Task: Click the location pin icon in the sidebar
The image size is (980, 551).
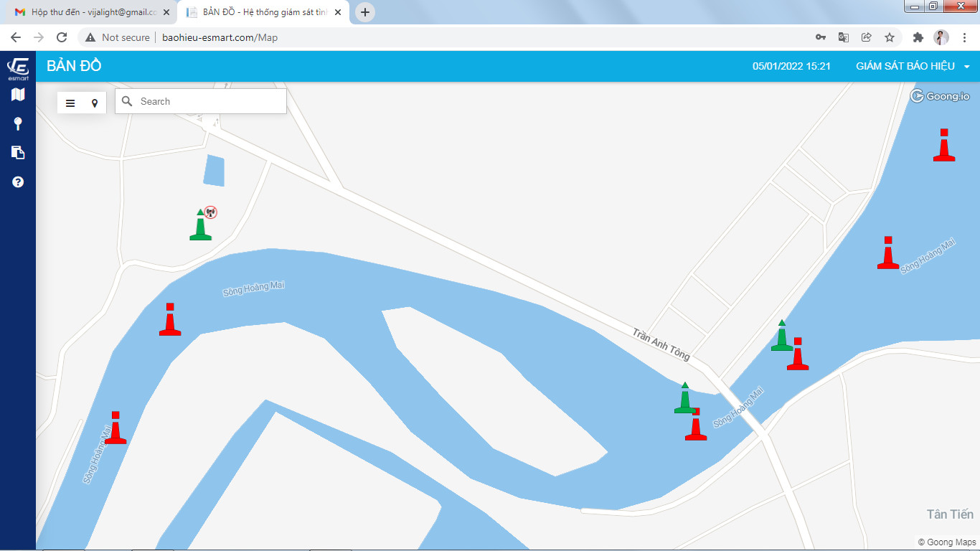Action: tap(18, 124)
